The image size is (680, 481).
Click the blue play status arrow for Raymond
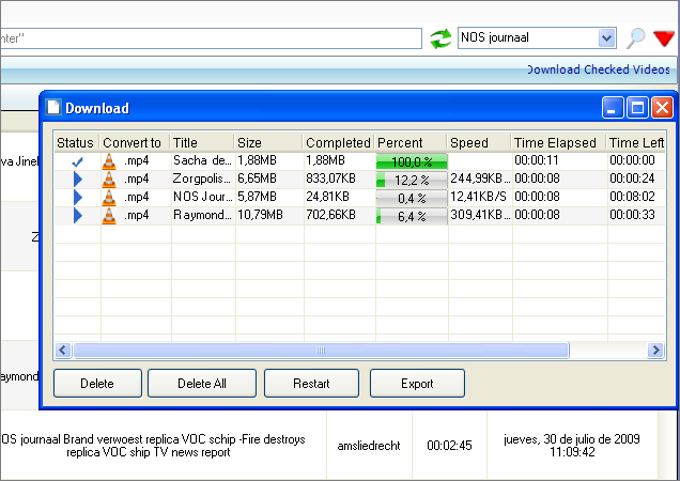pos(78,216)
